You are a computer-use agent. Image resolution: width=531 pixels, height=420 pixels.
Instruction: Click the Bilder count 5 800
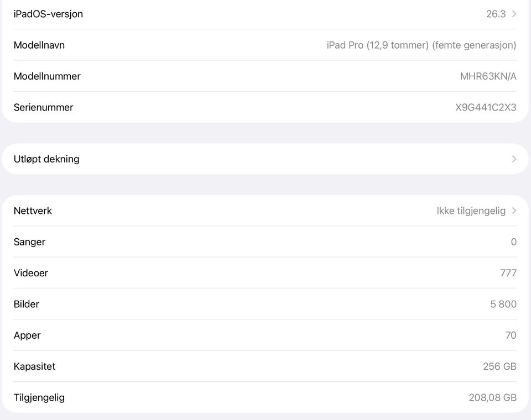(503, 304)
